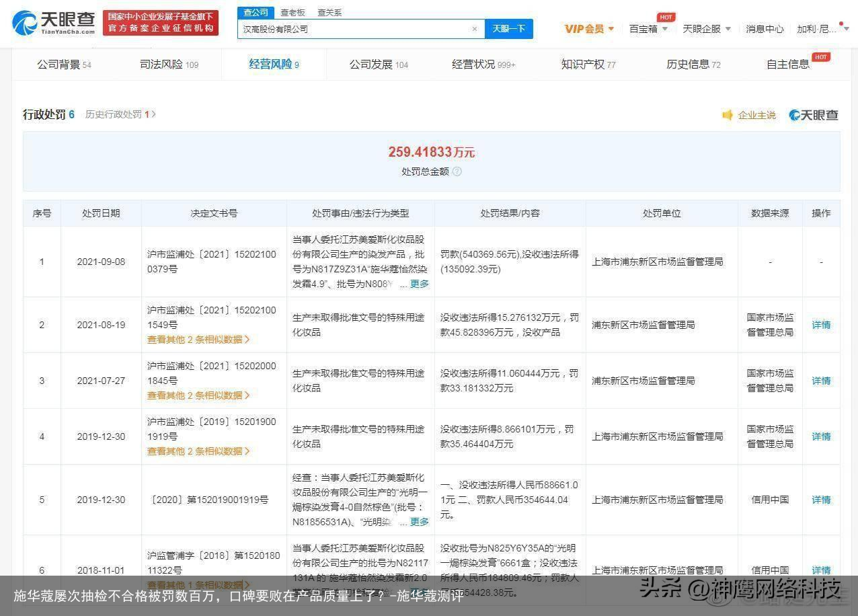Switch to 经营风险 tab
The image size is (858, 616).
pyautogui.click(x=274, y=65)
